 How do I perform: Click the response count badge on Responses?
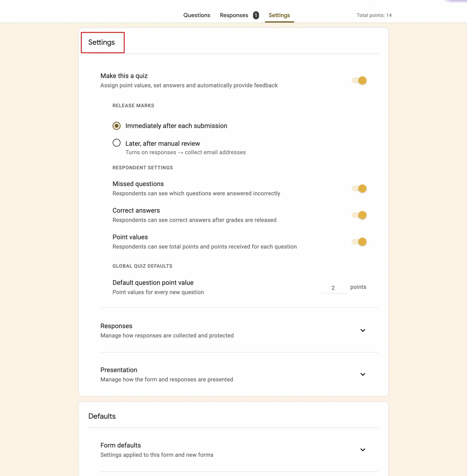(255, 15)
